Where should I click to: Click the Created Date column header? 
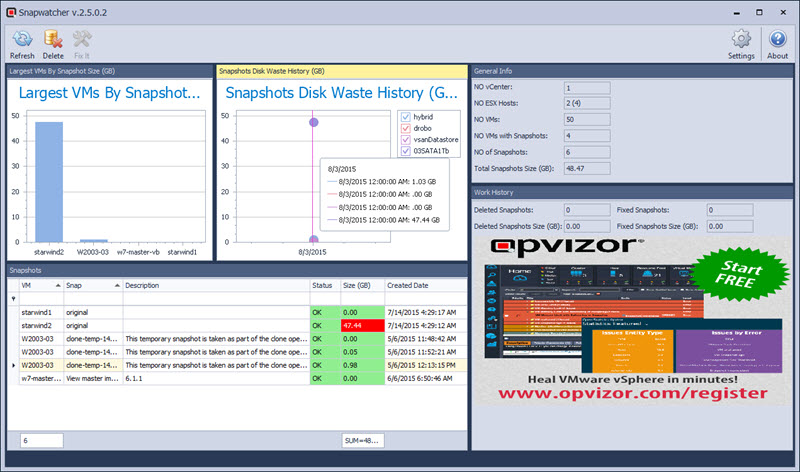coord(426,285)
